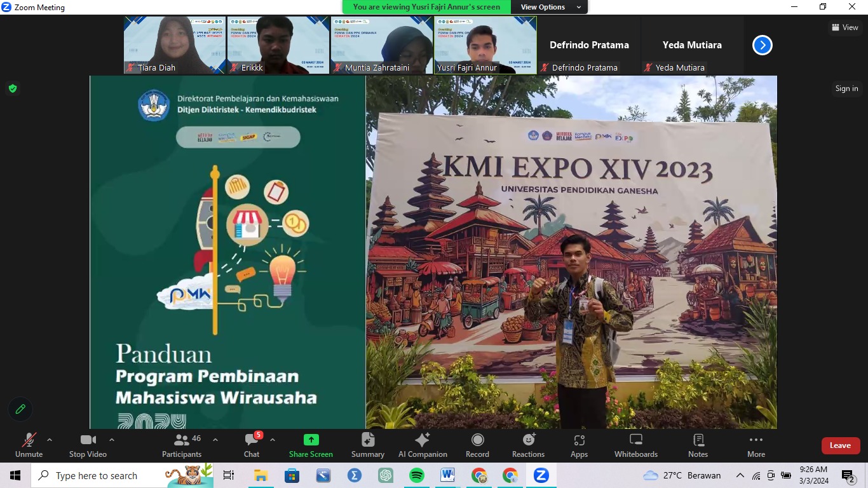The width and height of the screenshot is (868, 488).
Task: Start recording with the Record button
Action: [477, 445]
